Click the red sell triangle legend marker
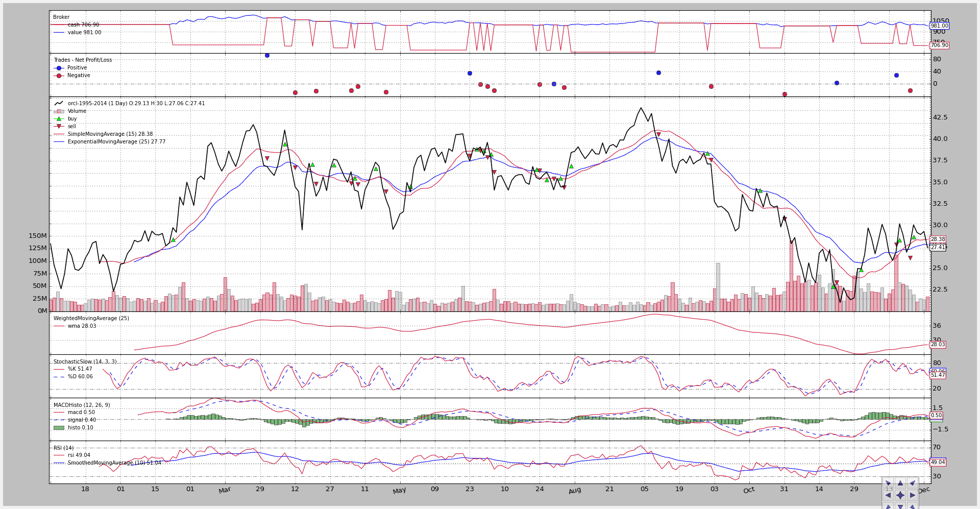The image size is (980, 509). [x=59, y=127]
